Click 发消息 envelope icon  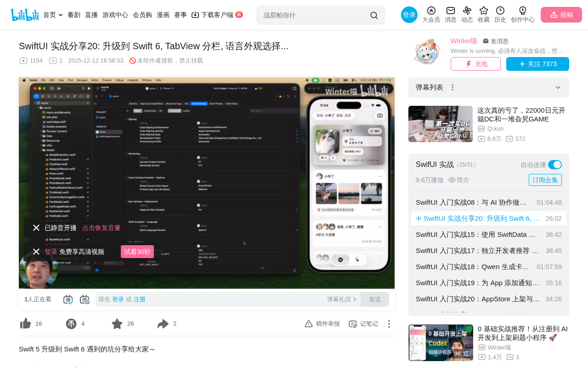pyautogui.click(x=486, y=41)
